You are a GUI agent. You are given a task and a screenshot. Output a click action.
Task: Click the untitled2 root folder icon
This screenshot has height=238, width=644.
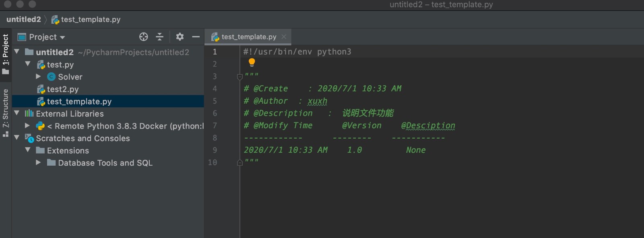click(29, 52)
